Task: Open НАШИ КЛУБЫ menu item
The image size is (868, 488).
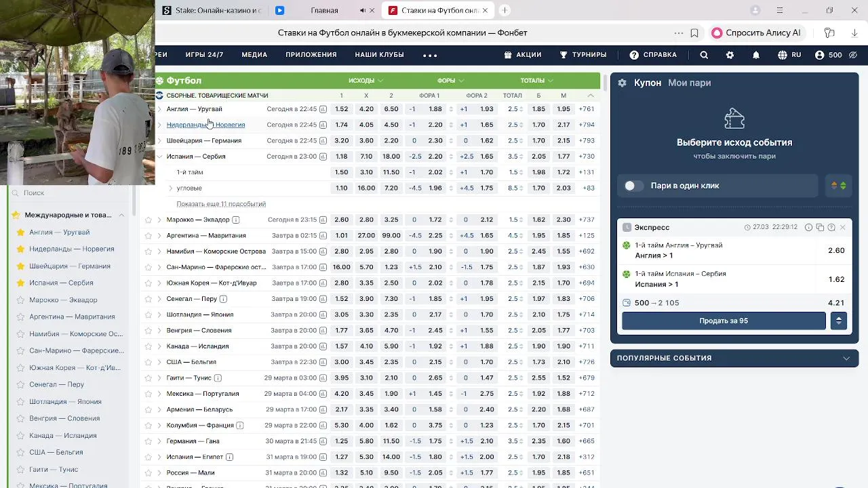Action: coord(379,55)
